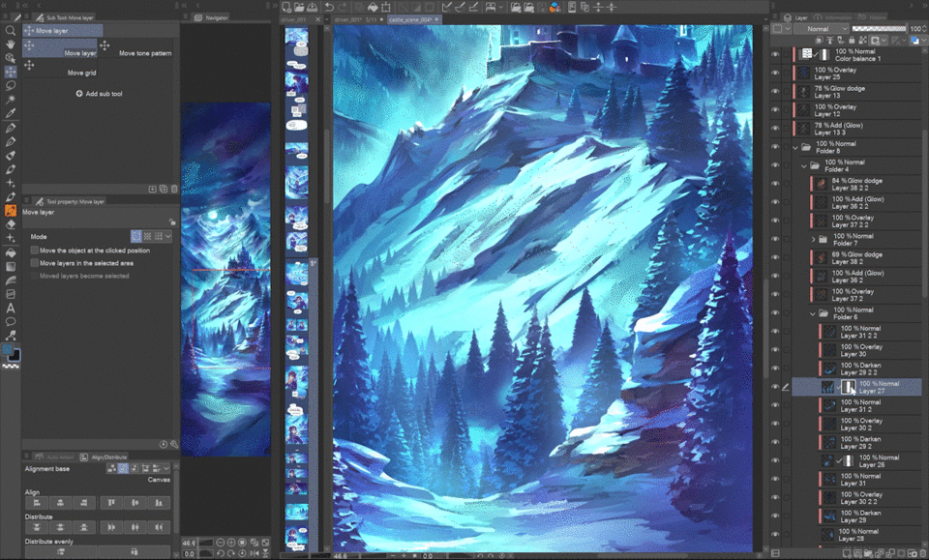Select the Gradient tool

(10, 266)
